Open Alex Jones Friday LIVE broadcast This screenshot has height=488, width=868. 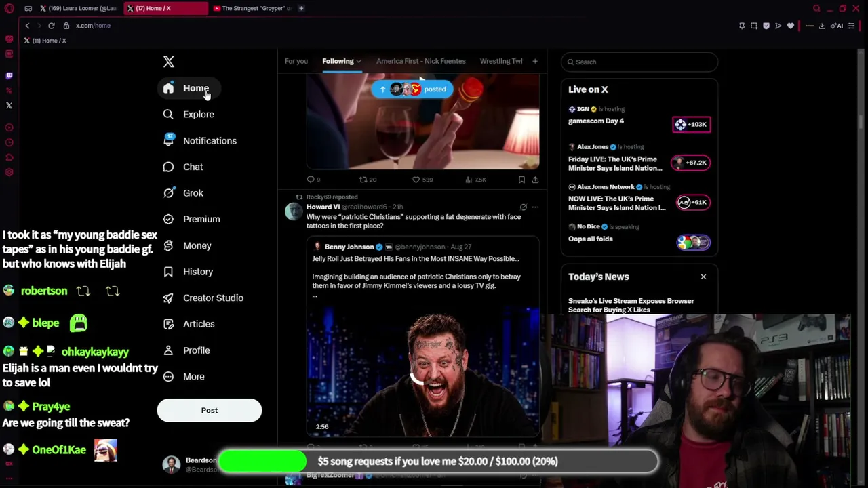point(639,159)
